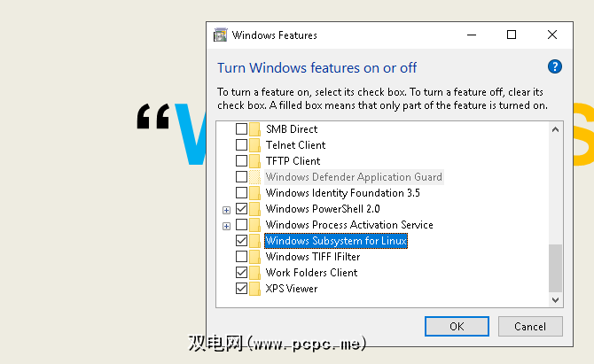
Task: Confirm changes with the OK button
Action: 457,326
